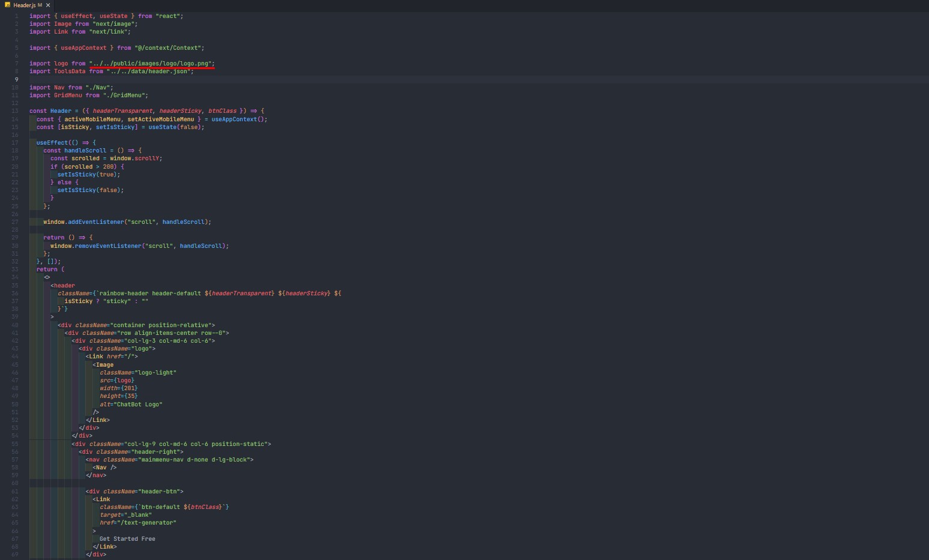The height and width of the screenshot is (560, 929).
Task: Click headerTransparent parameter on line 13
Action: 122,111
